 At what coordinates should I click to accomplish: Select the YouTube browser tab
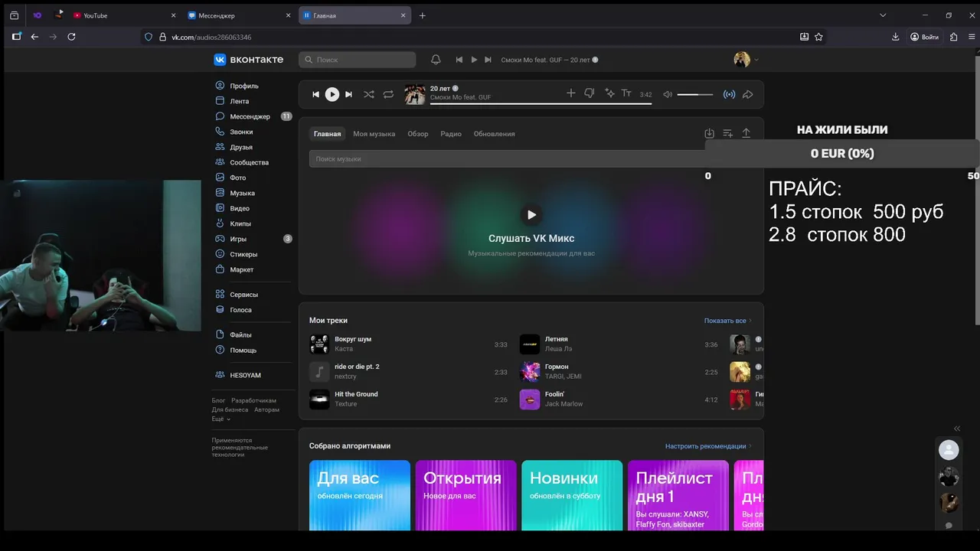pyautogui.click(x=122, y=15)
